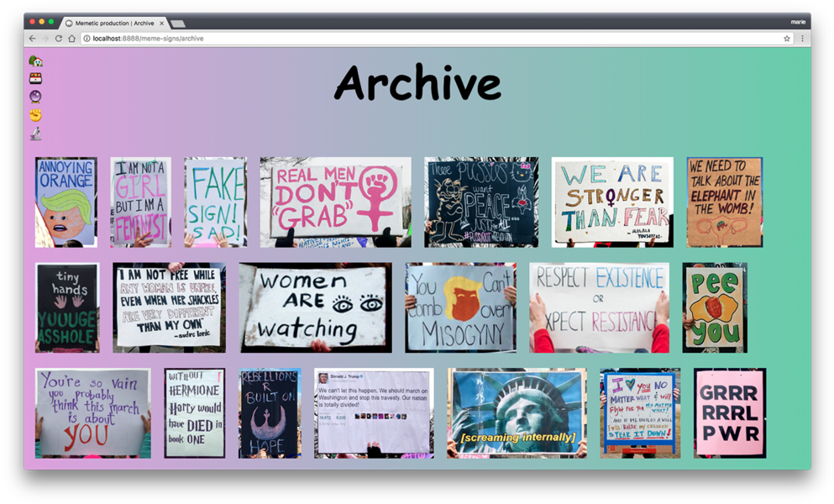Image resolution: width=834 pixels, height=504 pixels.
Task: Click the house emoji navigation icon
Action: (x=35, y=61)
